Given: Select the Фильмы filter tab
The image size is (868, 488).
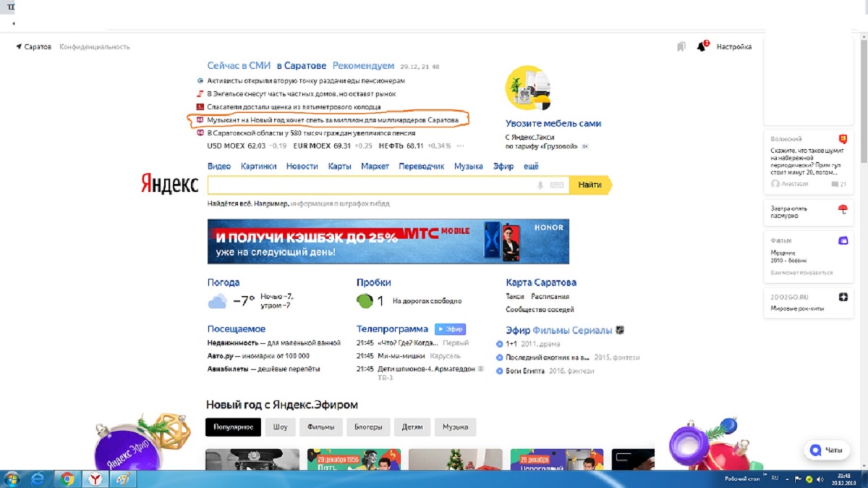Looking at the screenshot, I should click(x=320, y=426).
